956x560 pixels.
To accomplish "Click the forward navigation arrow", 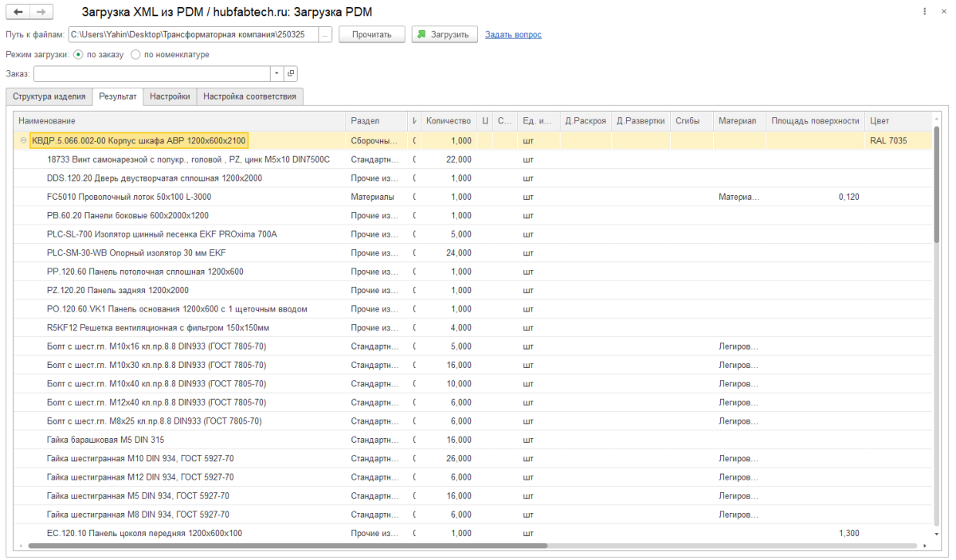I will [41, 13].
